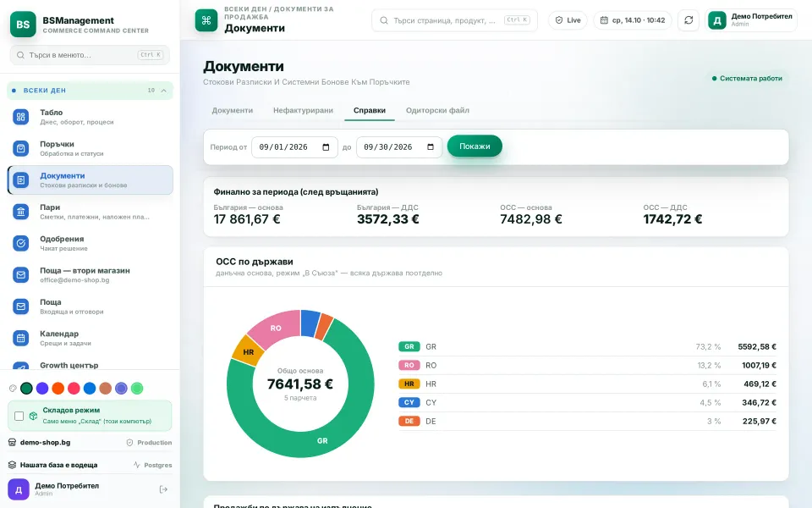Select the Документи sidebar icon

tap(20, 179)
